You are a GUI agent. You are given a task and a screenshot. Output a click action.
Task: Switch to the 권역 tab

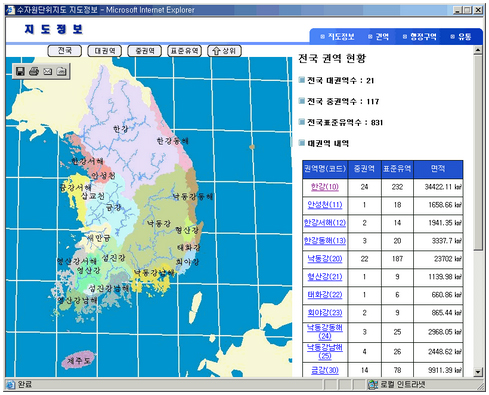tap(379, 37)
